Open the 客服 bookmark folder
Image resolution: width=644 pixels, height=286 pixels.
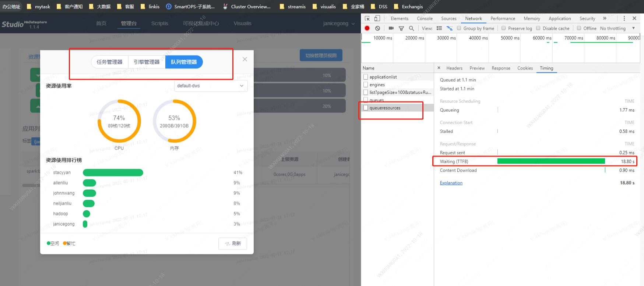[126, 7]
